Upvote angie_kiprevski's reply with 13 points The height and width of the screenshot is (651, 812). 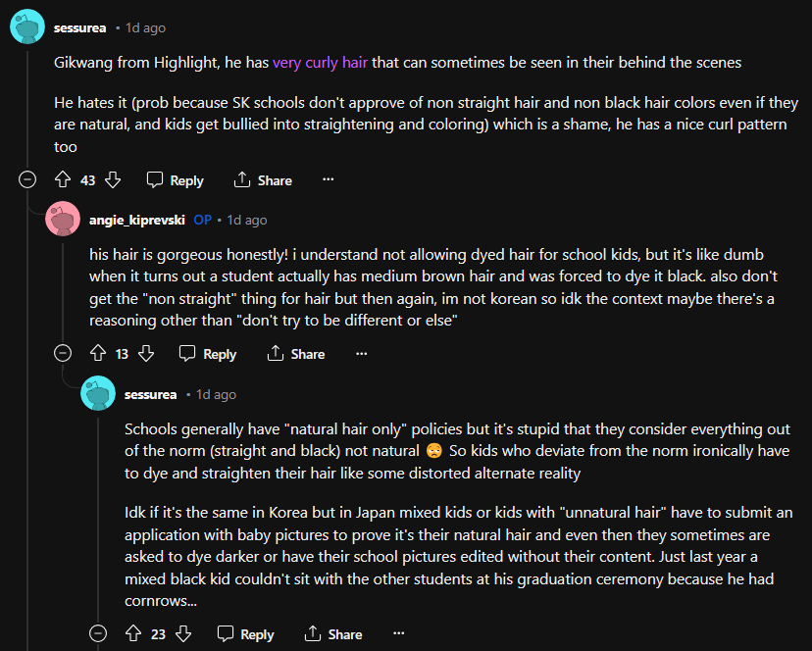pos(97,354)
